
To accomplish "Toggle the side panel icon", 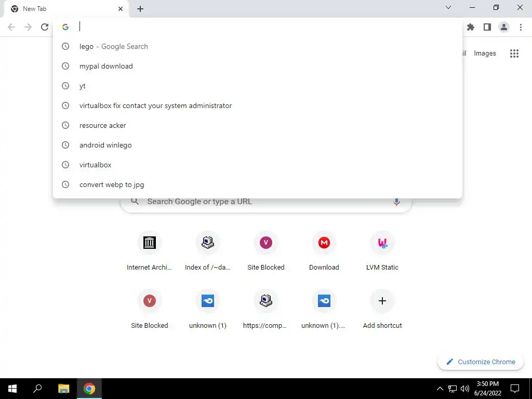I will click(x=487, y=27).
